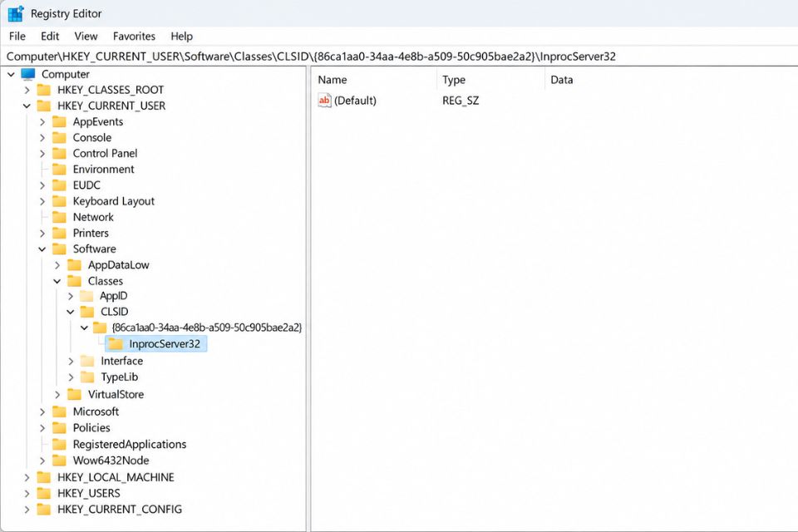
Task: Expand the Microsoft key chevron
Action: (42, 411)
